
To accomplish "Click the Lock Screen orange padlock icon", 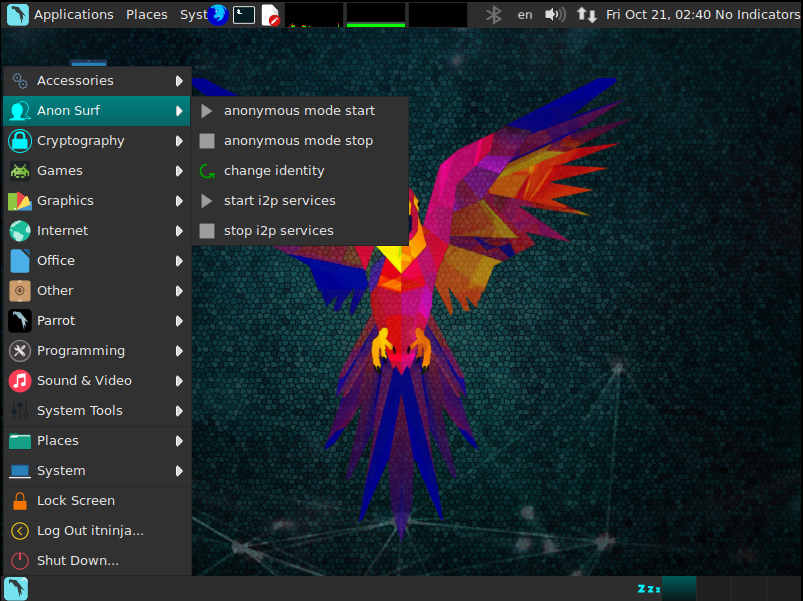I will point(20,501).
